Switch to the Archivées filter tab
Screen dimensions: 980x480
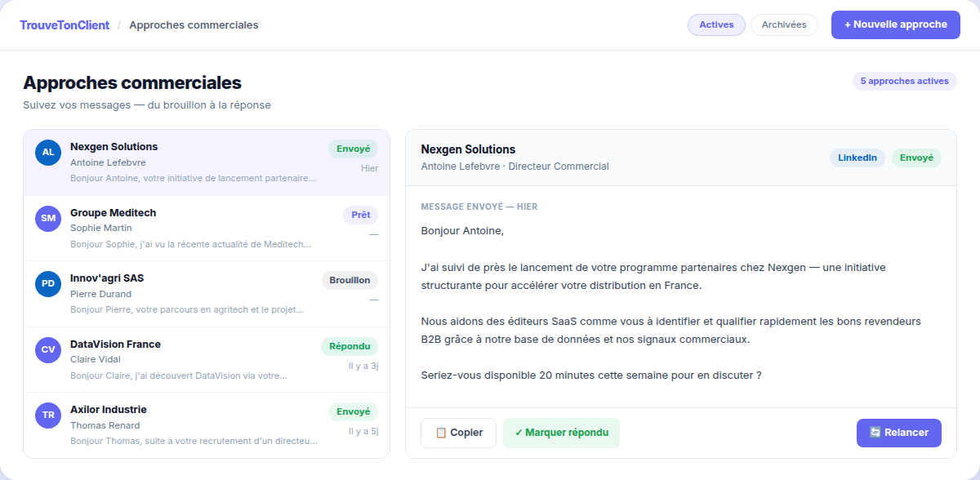pyautogui.click(x=784, y=24)
